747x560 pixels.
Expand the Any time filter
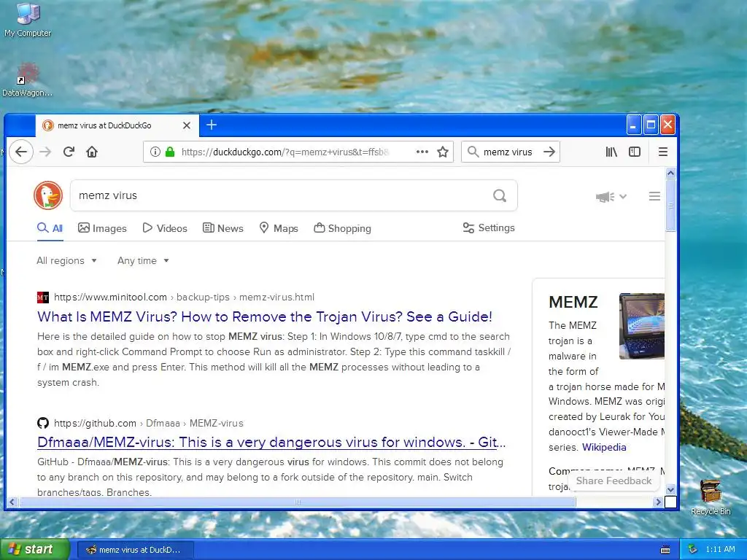tap(143, 260)
